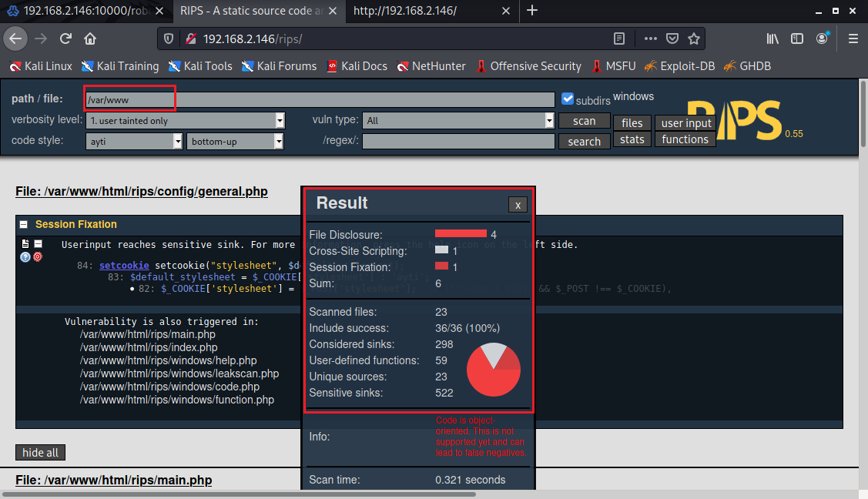Open the GHDB bookmark

tap(747, 66)
